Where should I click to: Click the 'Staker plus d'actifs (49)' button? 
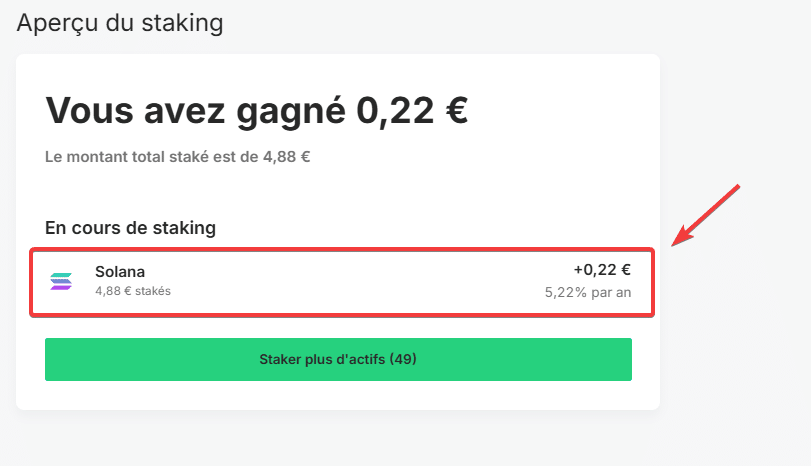coord(338,359)
